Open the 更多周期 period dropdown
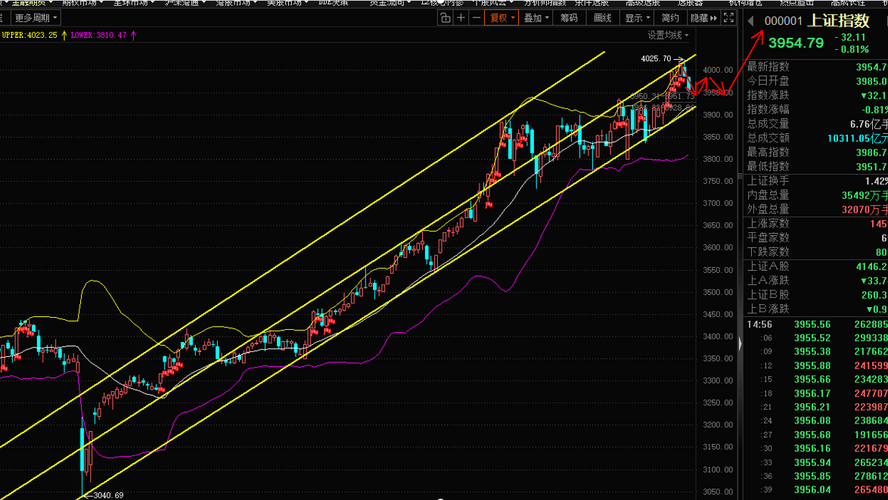 point(36,18)
